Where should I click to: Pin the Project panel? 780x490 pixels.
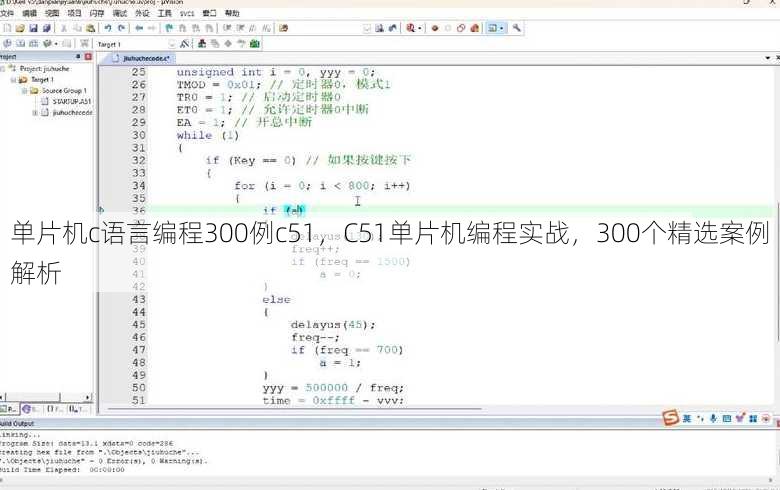pyautogui.click(x=78, y=57)
